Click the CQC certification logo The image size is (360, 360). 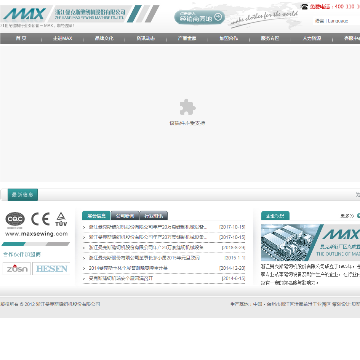point(15,219)
